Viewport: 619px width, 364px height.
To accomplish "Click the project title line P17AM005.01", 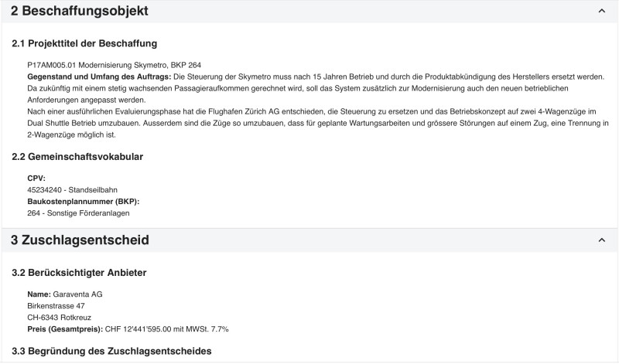I will tap(114, 64).
